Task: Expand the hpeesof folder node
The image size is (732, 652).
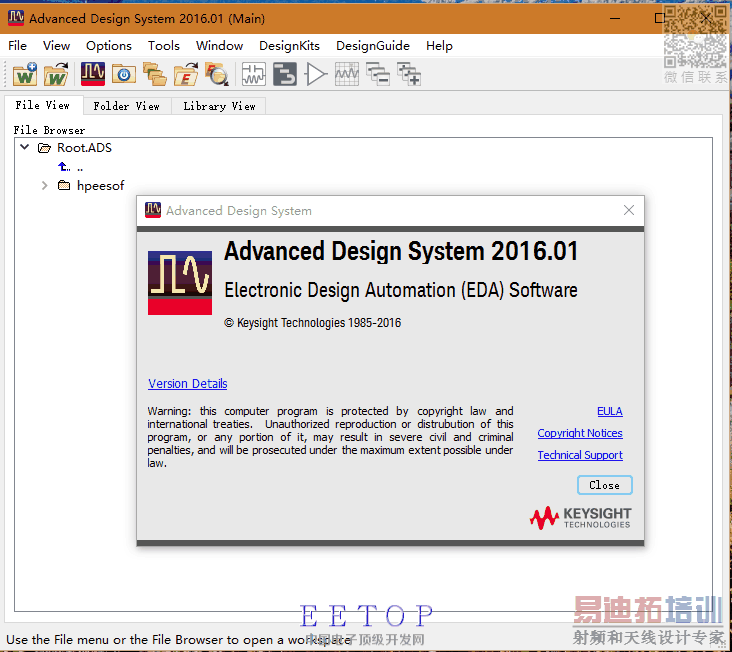Action: [44, 185]
